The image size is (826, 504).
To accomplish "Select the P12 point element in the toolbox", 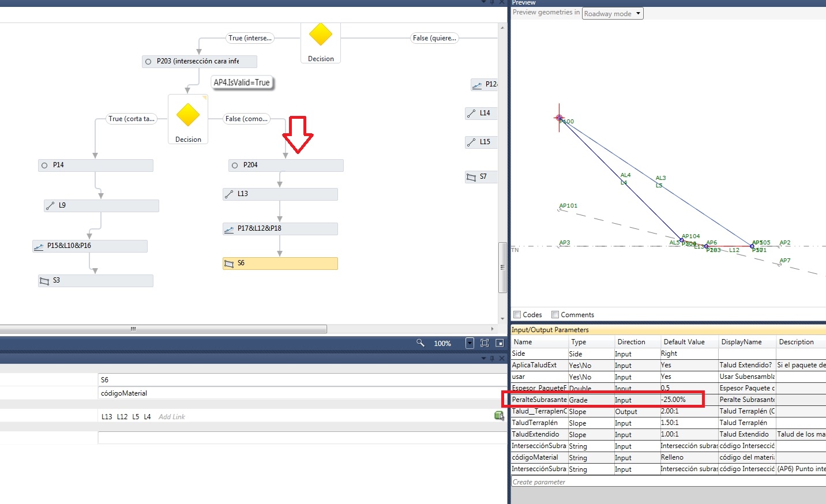I will [483, 84].
